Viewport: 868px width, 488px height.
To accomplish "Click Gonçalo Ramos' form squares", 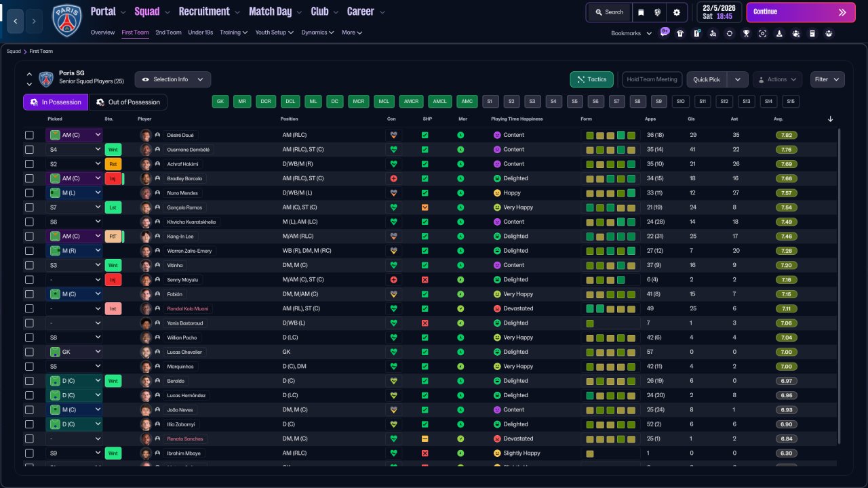I will point(610,207).
